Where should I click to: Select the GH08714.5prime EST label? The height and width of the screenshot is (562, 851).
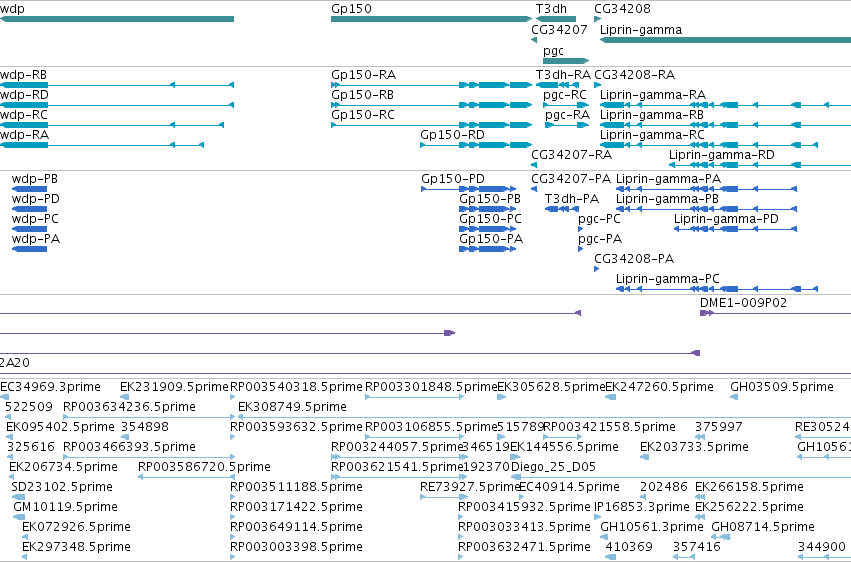click(763, 527)
